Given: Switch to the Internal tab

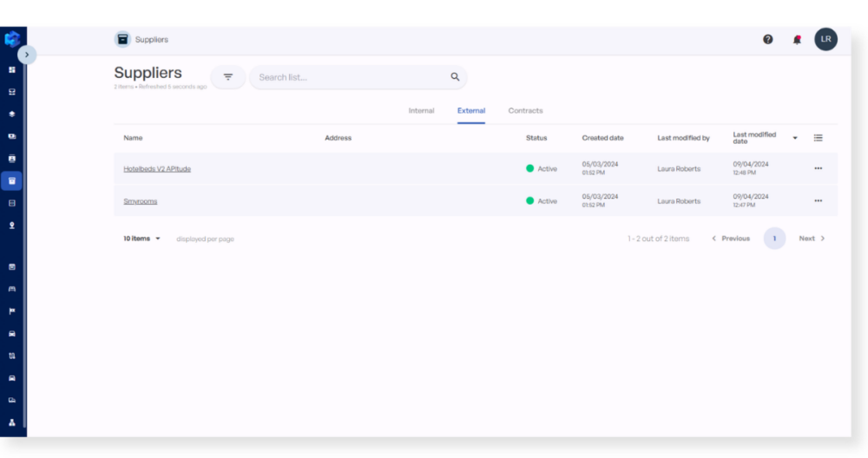Looking at the screenshot, I should coord(421,111).
